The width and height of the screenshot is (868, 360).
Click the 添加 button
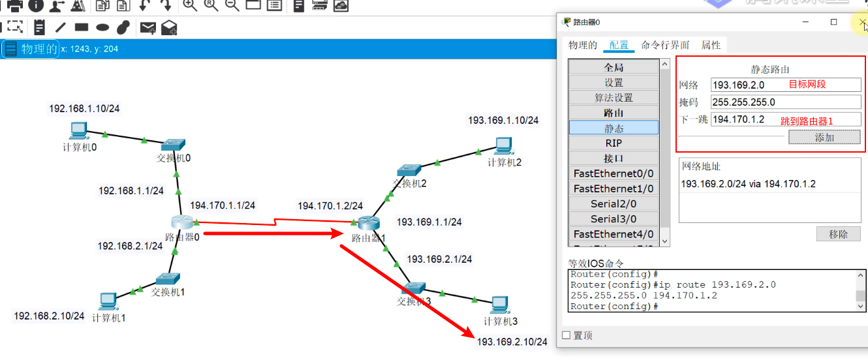(x=824, y=137)
